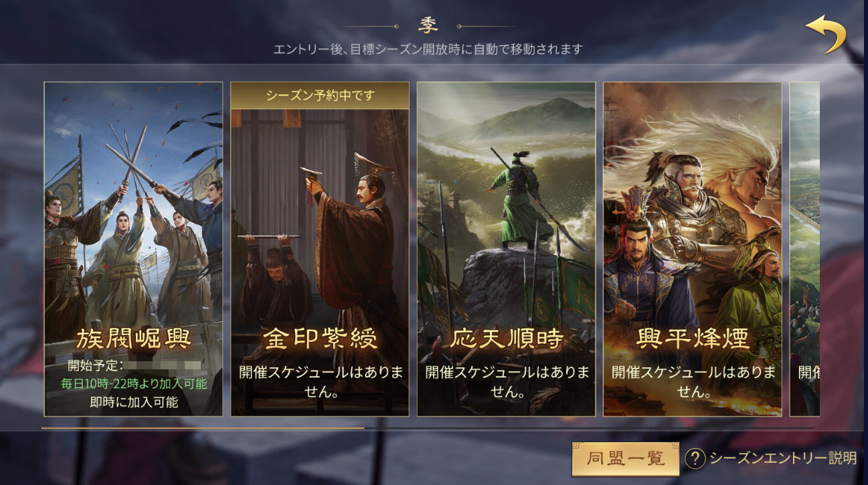Select the 応天順時 season card
Image resolution: width=868 pixels, height=485 pixels.
coord(506,249)
